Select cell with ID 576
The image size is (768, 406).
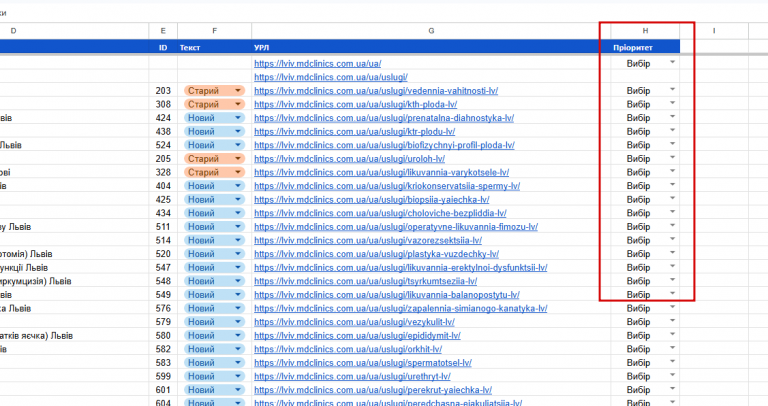[x=163, y=309]
